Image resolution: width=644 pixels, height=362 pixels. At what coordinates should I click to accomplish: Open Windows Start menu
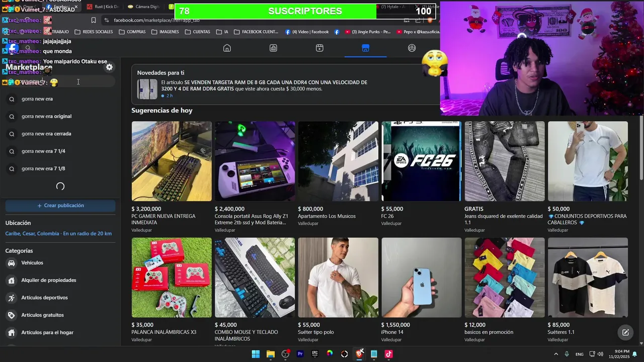[256, 354]
